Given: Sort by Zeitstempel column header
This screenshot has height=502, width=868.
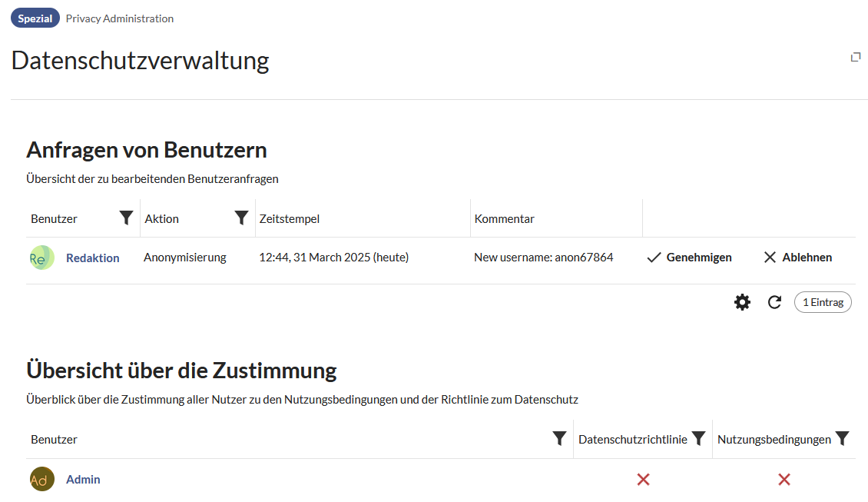Looking at the screenshot, I should 290,219.
